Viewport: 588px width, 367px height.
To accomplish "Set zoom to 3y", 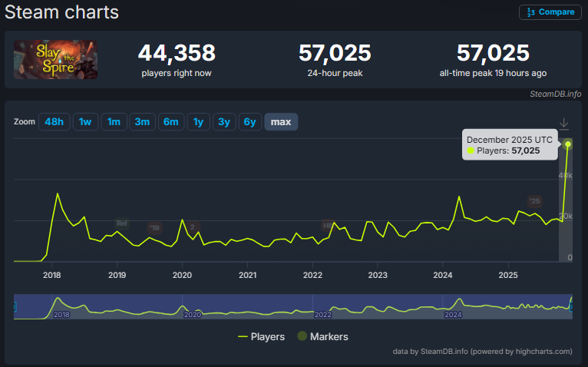I will [x=224, y=122].
